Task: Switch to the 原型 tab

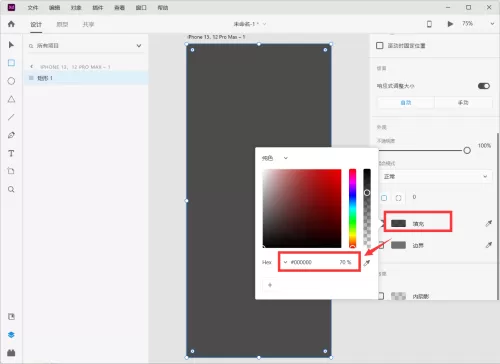Action: (62, 24)
